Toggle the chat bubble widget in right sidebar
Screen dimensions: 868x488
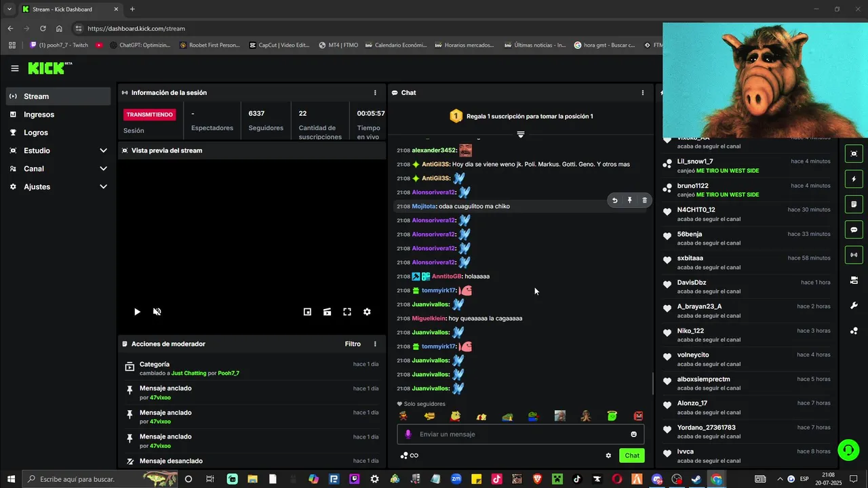coord(854,230)
